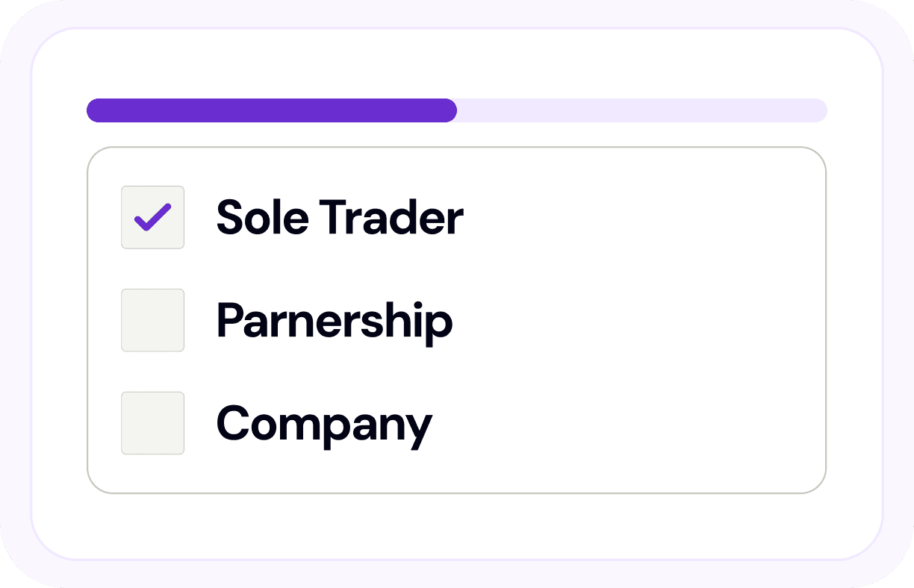
Task: Uncheck the Sole Trader checkbox
Action: click(152, 217)
